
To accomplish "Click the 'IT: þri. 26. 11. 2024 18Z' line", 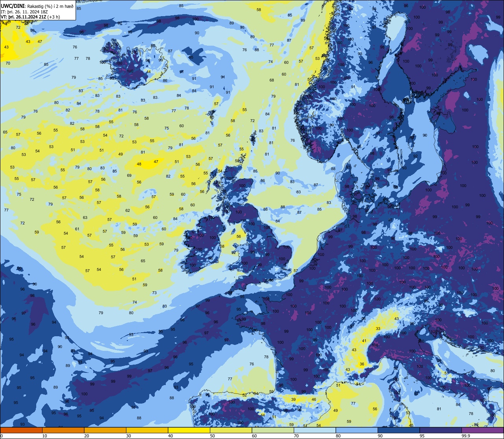I will click(25, 11).
